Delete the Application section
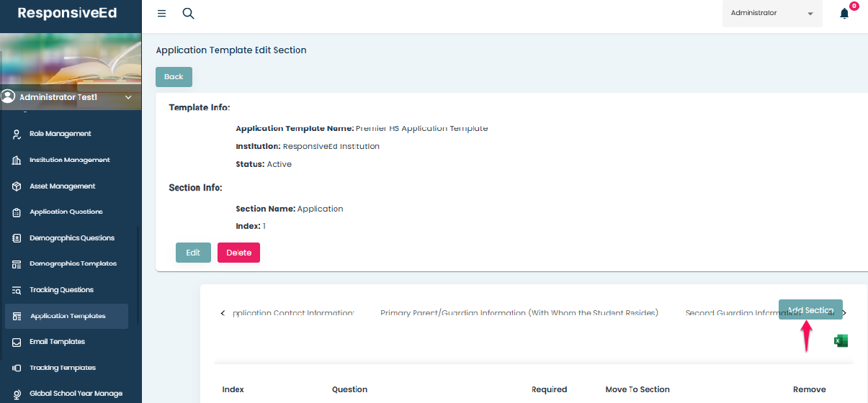The width and height of the screenshot is (868, 403). [x=238, y=253]
